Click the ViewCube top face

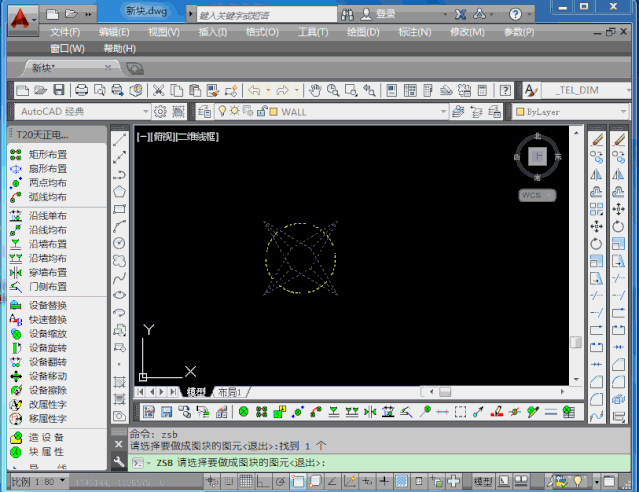pos(537,156)
